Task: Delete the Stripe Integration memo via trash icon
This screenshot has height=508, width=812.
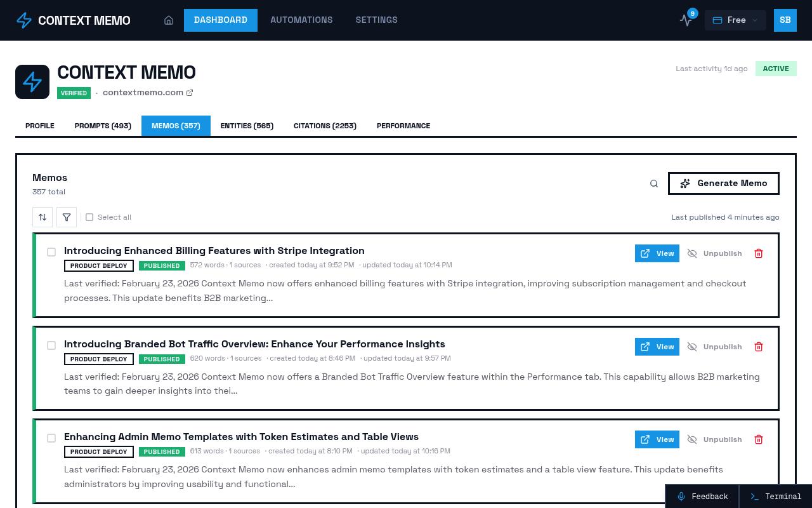Action: 759,253
